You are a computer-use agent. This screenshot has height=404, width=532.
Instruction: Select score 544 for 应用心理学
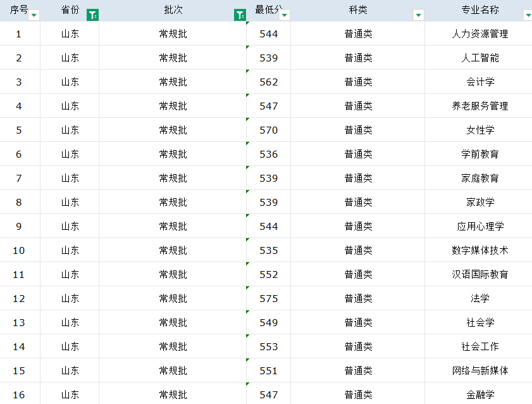pos(268,227)
